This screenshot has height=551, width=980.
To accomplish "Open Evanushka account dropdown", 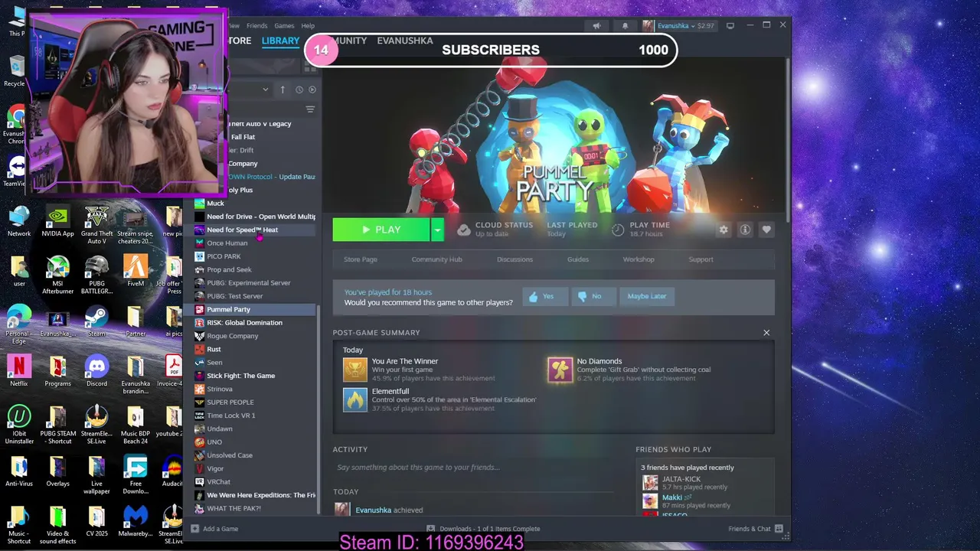I will click(678, 26).
